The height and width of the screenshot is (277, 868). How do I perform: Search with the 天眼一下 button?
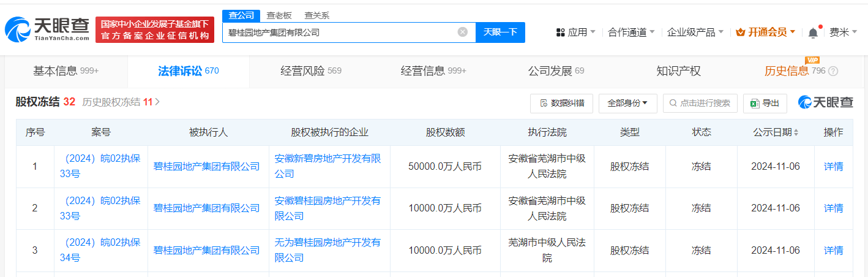(x=500, y=32)
